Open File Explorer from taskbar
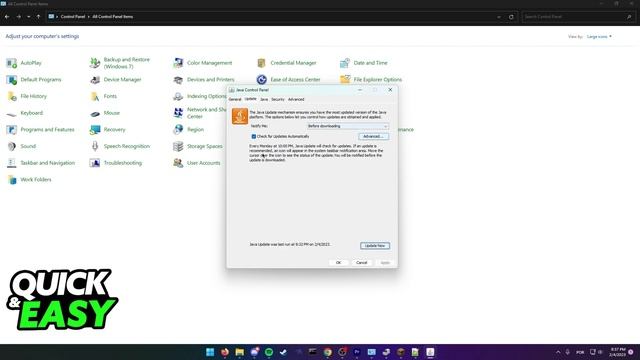The height and width of the screenshot is (360, 640). 240,352
